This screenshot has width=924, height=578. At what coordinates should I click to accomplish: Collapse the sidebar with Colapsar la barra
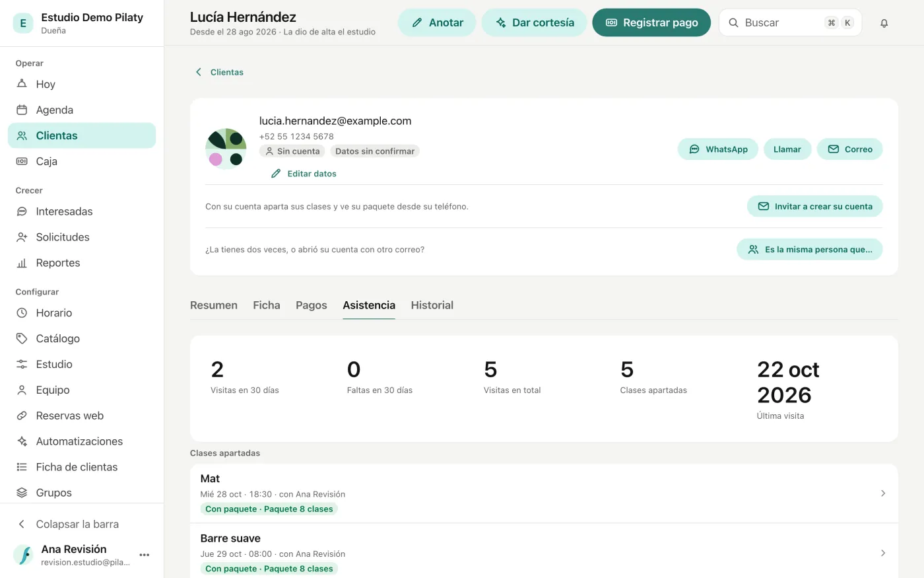82,524
